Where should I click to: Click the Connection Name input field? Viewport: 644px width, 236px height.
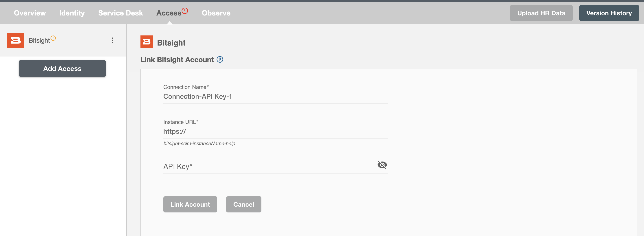pyautogui.click(x=275, y=96)
